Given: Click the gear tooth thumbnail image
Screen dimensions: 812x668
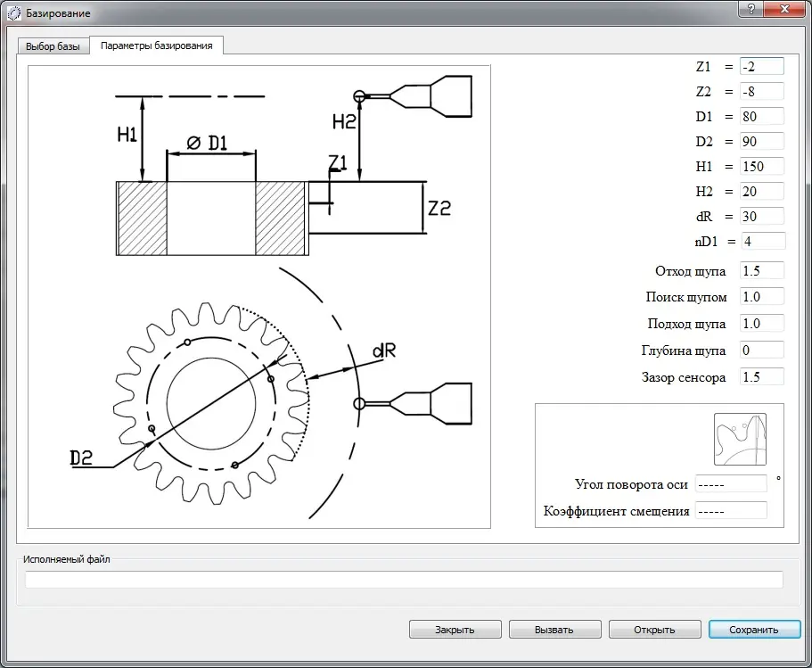Looking at the screenshot, I should click(740, 439).
